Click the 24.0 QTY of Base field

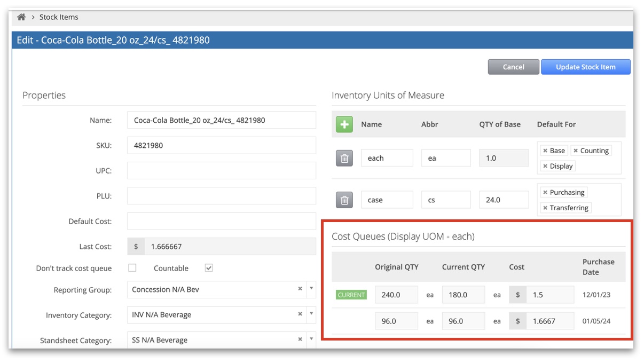[504, 200]
